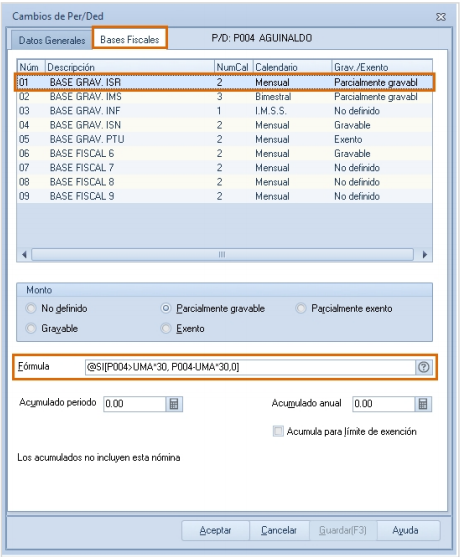Click left arrow of horizontal scrollbar
The height and width of the screenshot is (557, 460).
pos(24,254)
